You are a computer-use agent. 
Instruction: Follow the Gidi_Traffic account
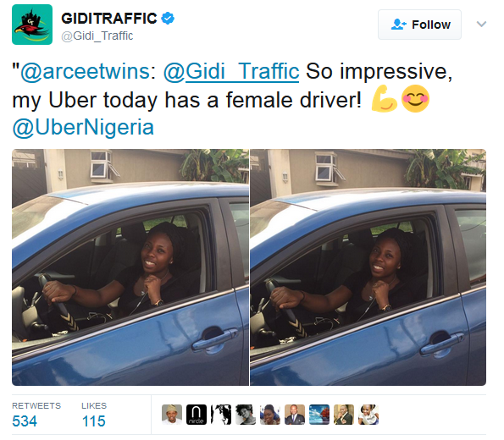coord(419,25)
